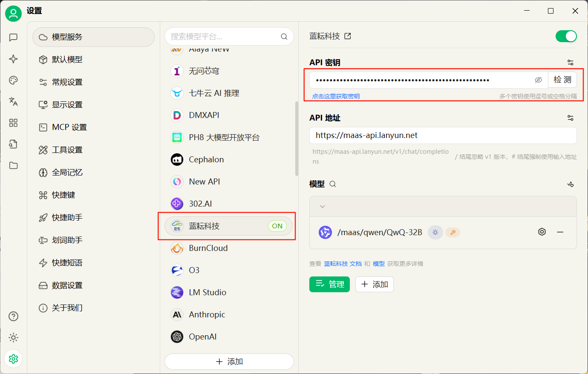Click the QwQ-32B reasoning tag icon

pyautogui.click(x=435, y=233)
